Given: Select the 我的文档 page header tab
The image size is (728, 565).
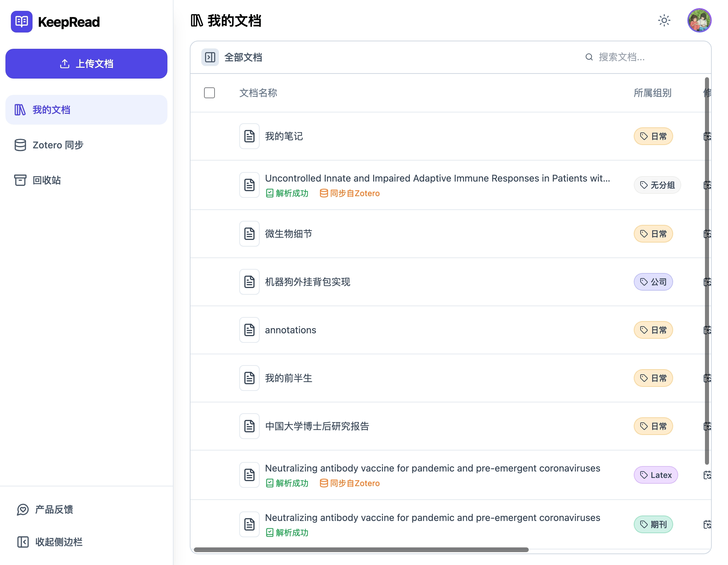Looking at the screenshot, I should pos(226,20).
